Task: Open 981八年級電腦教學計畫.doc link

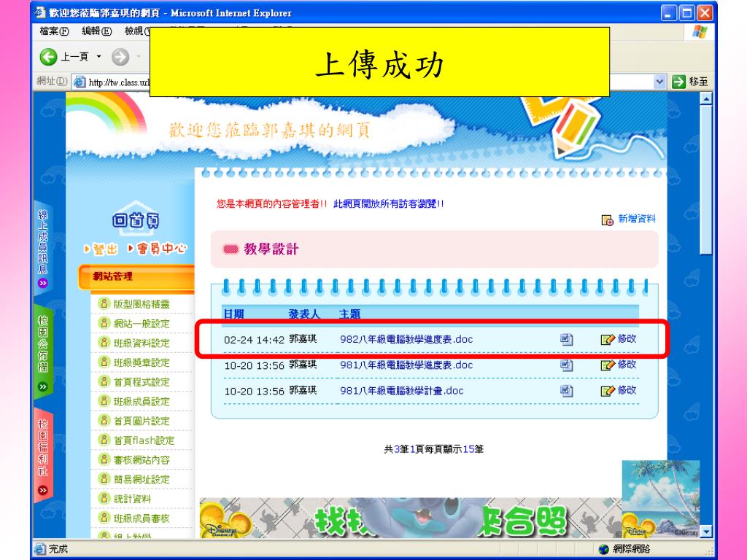Action: click(402, 391)
